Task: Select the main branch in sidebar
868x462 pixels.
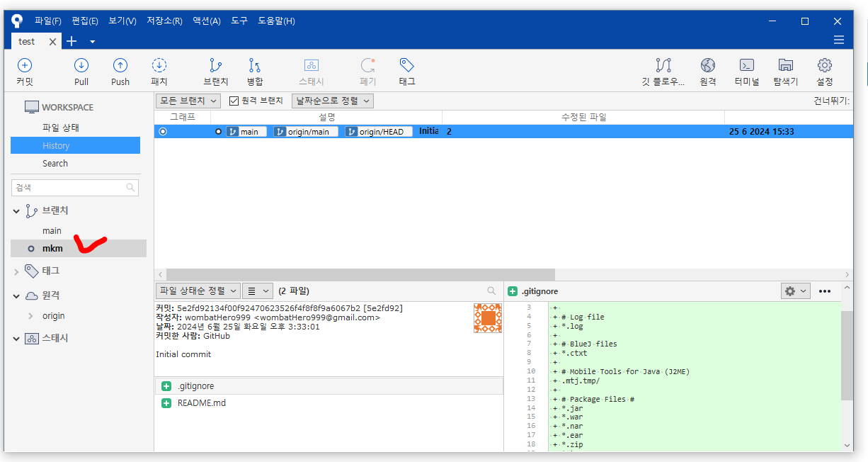Action: (x=52, y=231)
